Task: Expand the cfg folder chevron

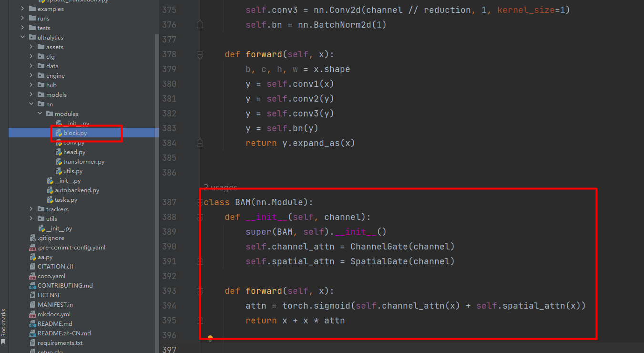Action: (31, 57)
